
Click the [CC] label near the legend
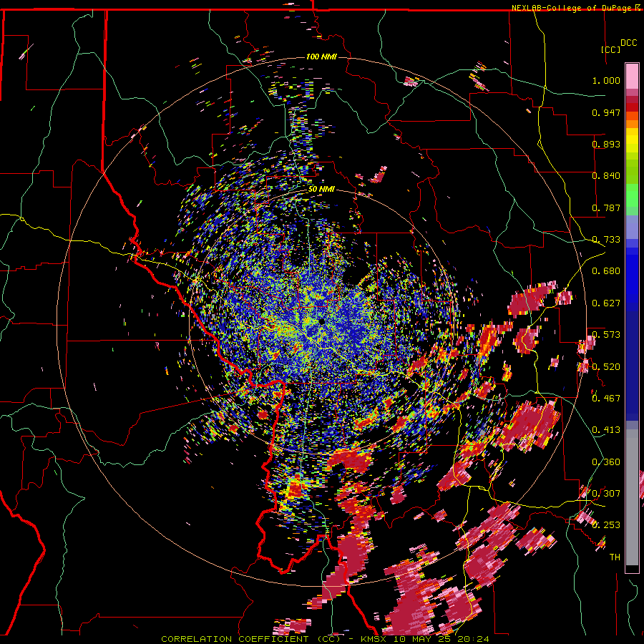click(611, 49)
